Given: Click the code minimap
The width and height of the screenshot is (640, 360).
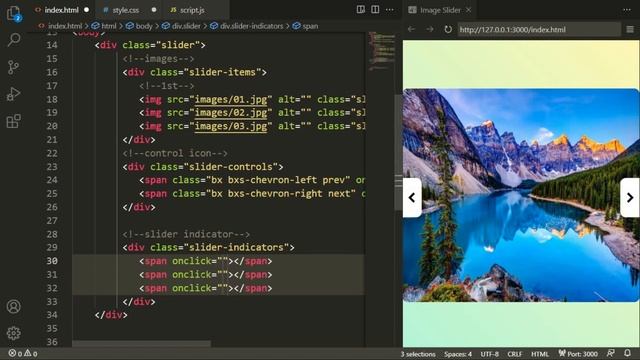Looking at the screenshot, I should pos(382,51).
